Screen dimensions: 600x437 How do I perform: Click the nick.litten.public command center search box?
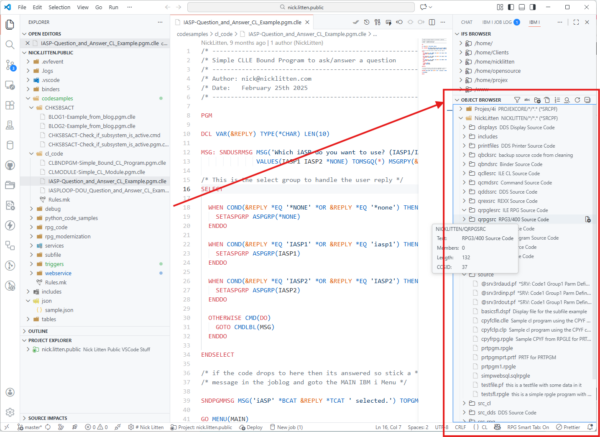301,7
